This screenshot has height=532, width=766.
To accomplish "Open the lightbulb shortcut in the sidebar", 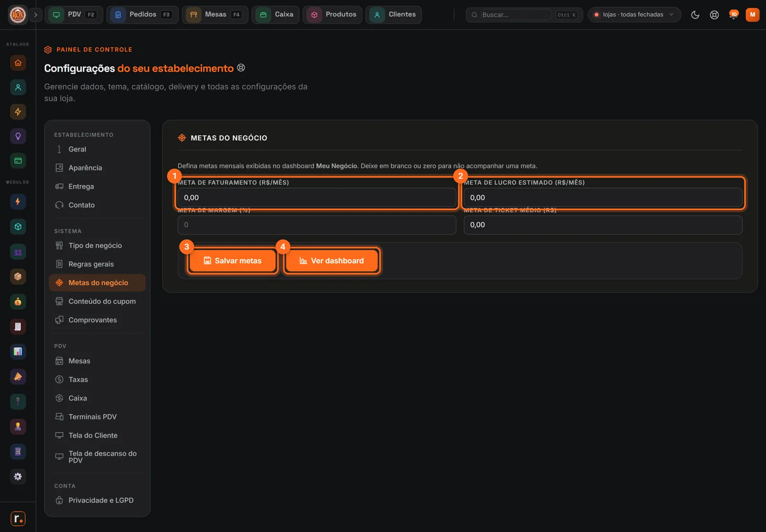I will click(x=18, y=136).
